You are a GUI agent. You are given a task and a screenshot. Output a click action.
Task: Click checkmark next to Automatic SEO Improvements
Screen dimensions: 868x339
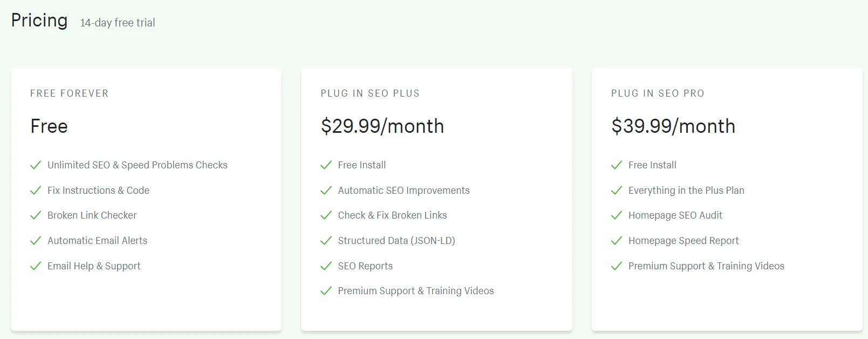pyautogui.click(x=326, y=191)
